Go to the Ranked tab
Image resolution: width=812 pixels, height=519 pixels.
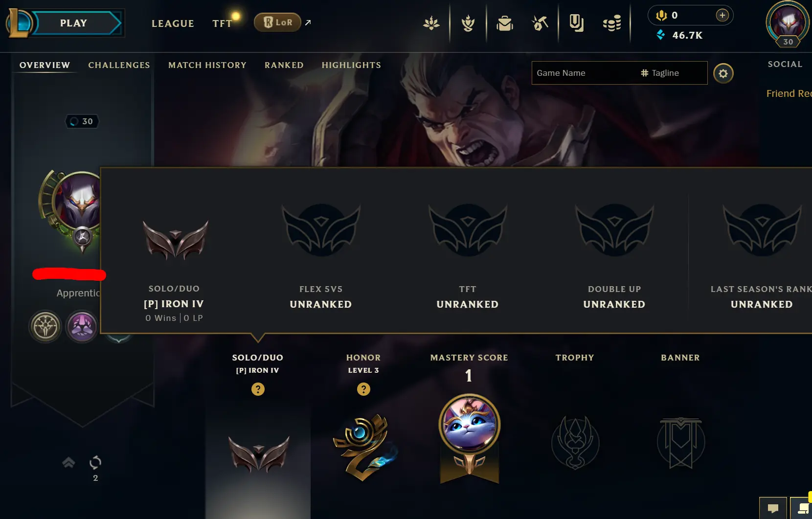pos(284,65)
